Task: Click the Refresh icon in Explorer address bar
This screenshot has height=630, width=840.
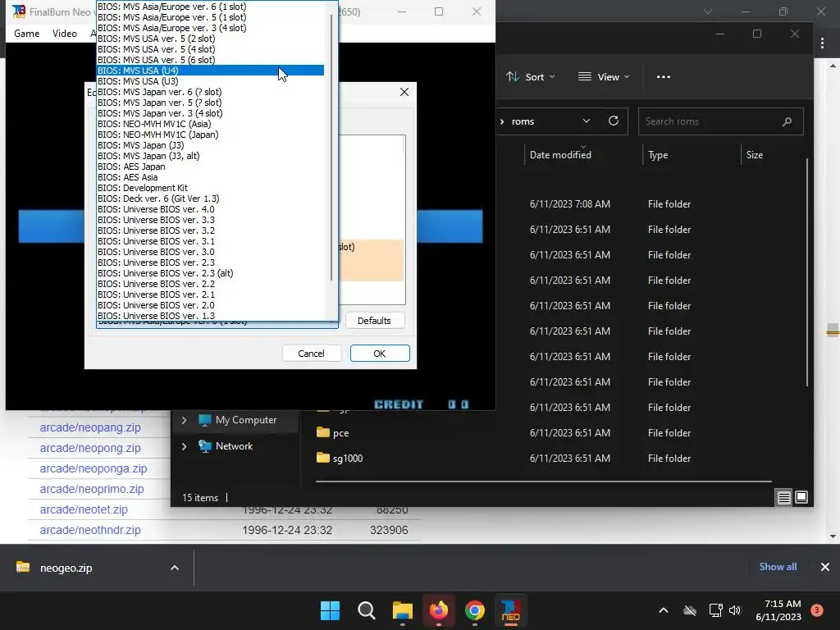Action: [614, 121]
